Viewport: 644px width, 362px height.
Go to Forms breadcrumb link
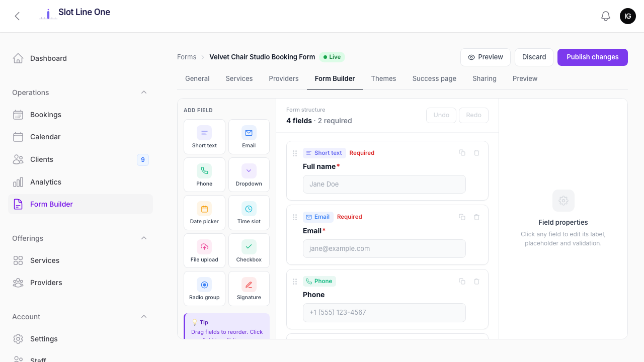coord(187,57)
